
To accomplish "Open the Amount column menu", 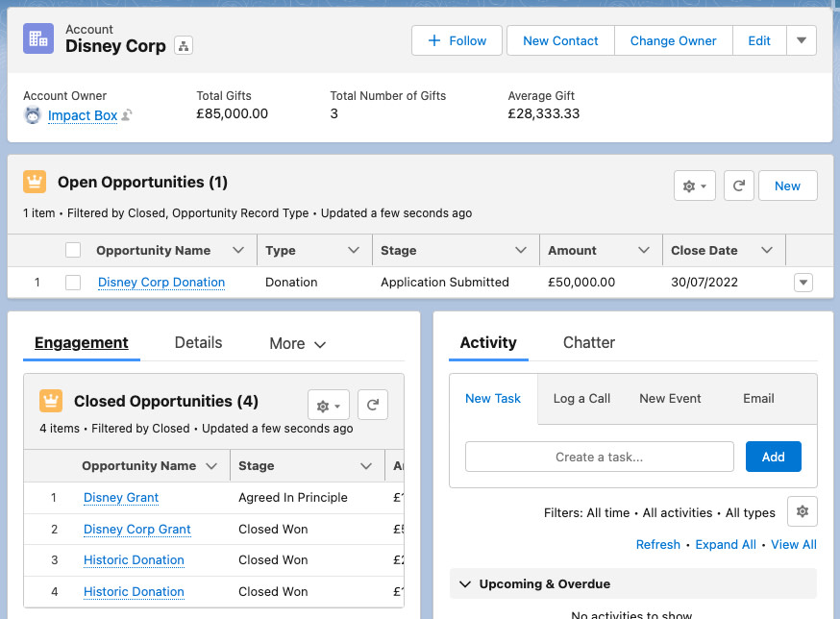I will (x=644, y=250).
